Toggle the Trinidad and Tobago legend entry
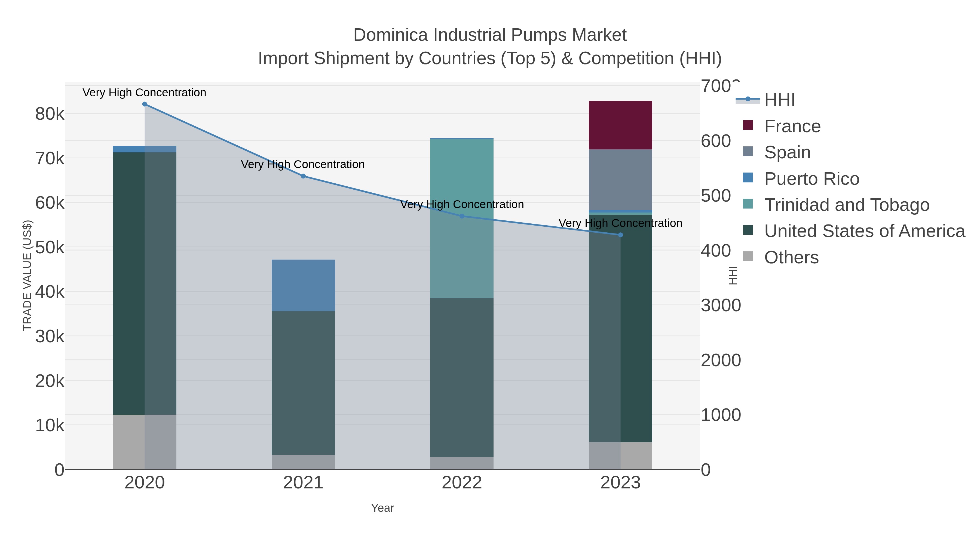Screen dimensions: 980x551 click(x=836, y=205)
